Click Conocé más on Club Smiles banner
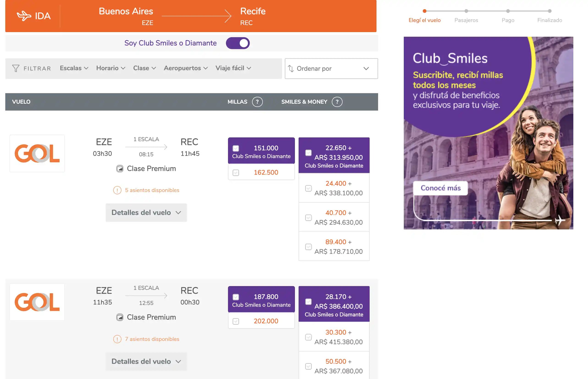Viewport: 588px width, 379px height. coord(440,188)
